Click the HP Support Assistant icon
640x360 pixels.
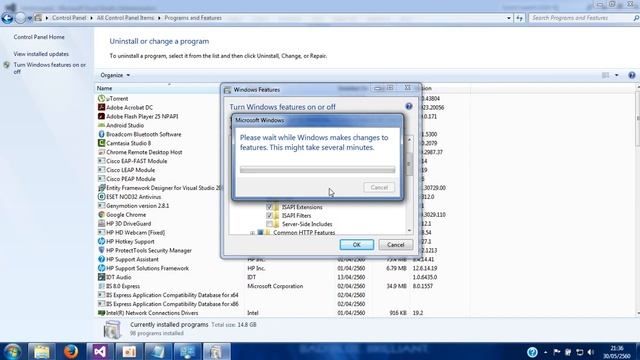pos(101,259)
